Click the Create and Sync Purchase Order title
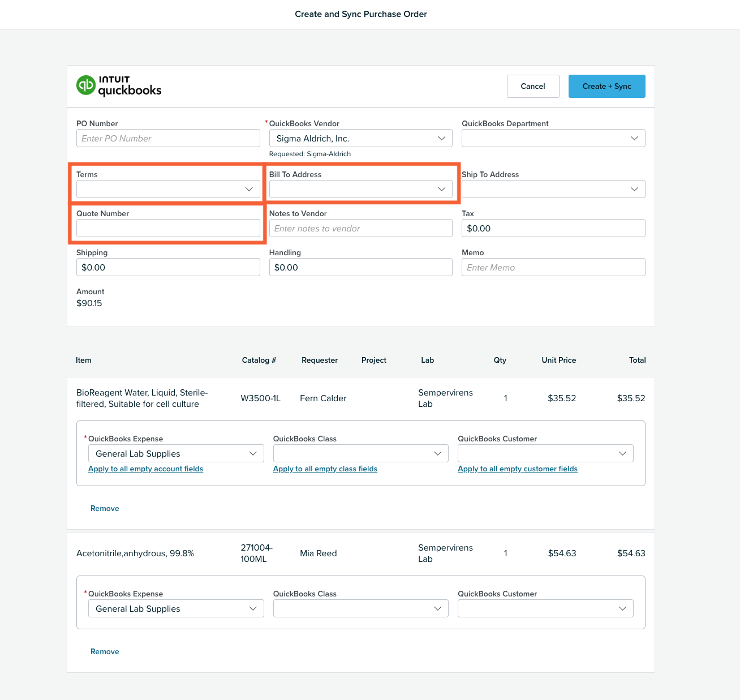The height and width of the screenshot is (700, 740). (361, 14)
